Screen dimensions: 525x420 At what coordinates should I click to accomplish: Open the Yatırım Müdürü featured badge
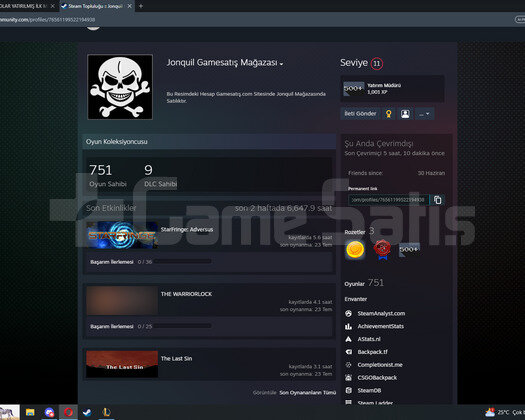click(x=392, y=89)
